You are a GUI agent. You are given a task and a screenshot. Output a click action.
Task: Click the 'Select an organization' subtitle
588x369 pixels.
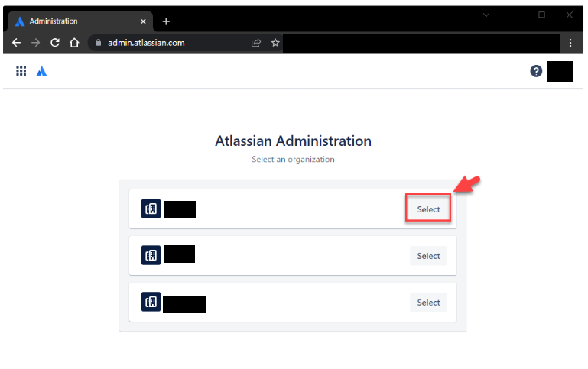click(294, 159)
